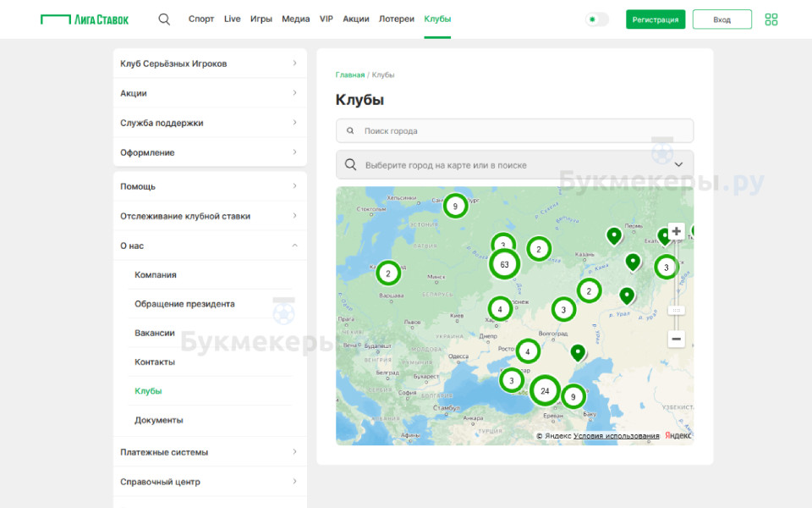The width and height of the screenshot is (812, 508).
Task: Open Медиа in the top navigation
Action: coord(296,19)
